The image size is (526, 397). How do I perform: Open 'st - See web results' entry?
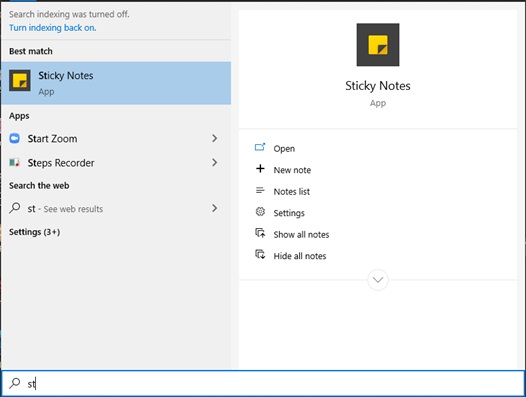[x=116, y=208]
